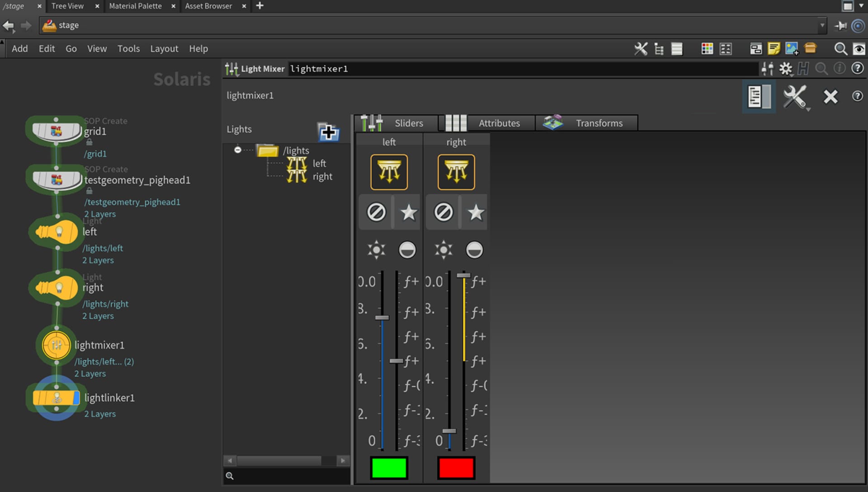Solo the right light with star
Image resolution: width=868 pixels, height=492 pixels.
476,212
